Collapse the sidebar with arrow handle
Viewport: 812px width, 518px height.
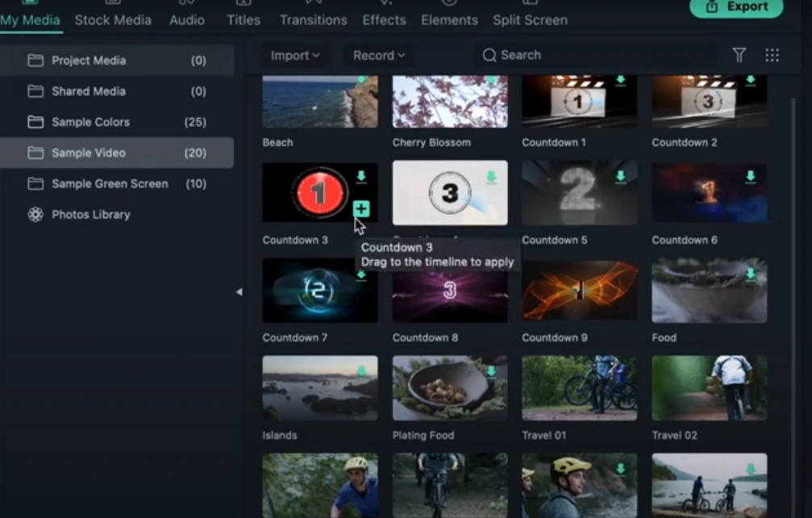(x=239, y=292)
